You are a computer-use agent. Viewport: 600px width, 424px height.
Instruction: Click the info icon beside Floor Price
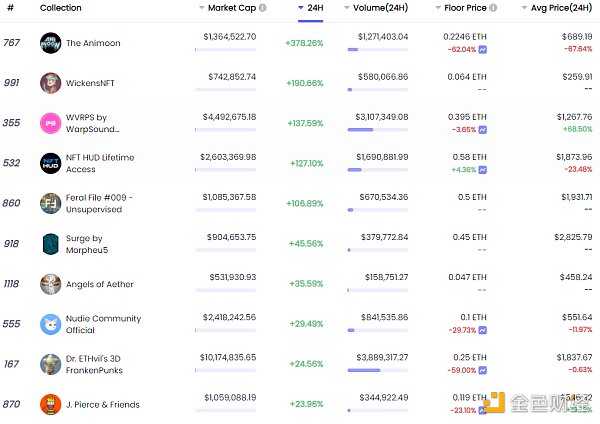point(490,8)
